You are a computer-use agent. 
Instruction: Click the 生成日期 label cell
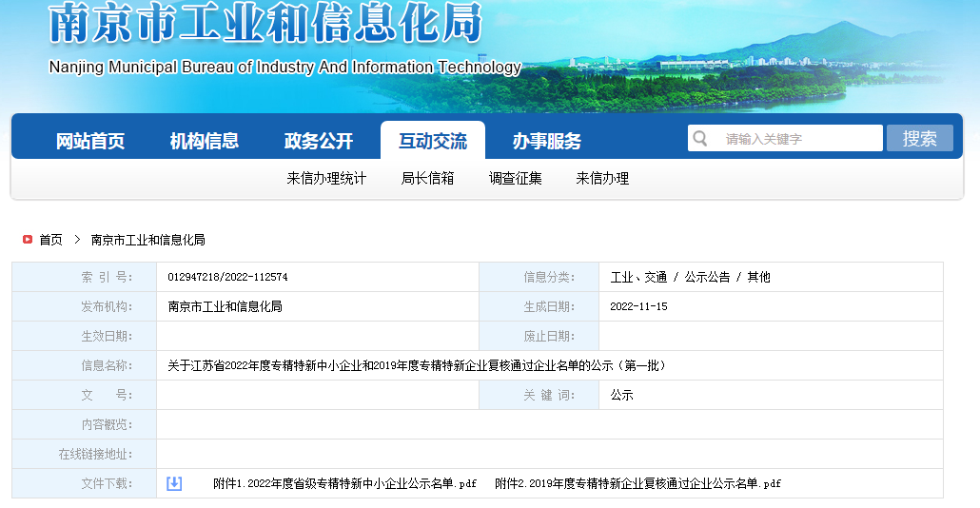539,307
